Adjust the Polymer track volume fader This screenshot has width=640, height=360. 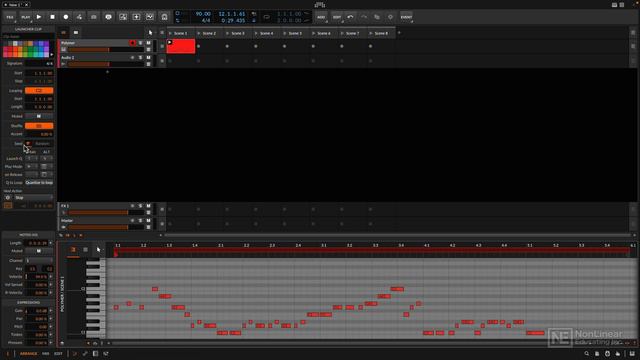(x=106, y=49)
